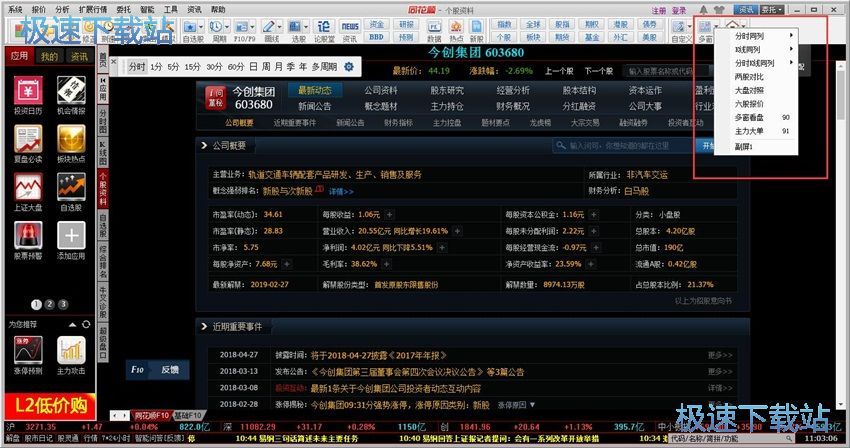The width and height of the screenshot is (850, 448).
Task: Expand the 分时K线同列 submenu
Action: pos(756,63)
